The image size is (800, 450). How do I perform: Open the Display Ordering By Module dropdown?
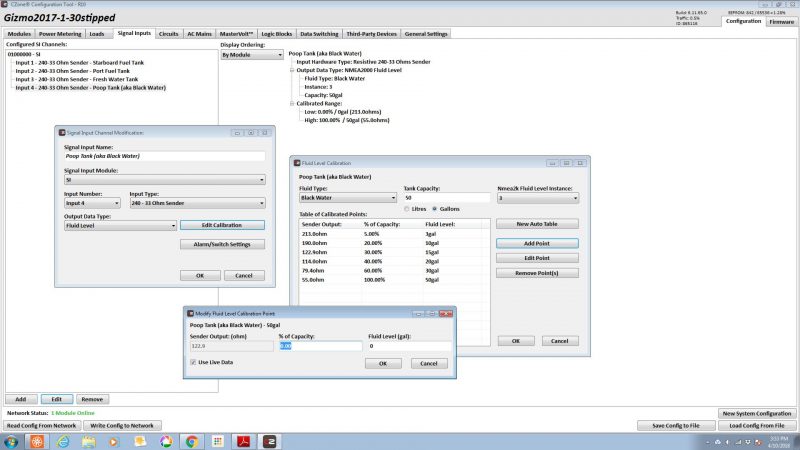pyautogui.click(x=250, y=55)
